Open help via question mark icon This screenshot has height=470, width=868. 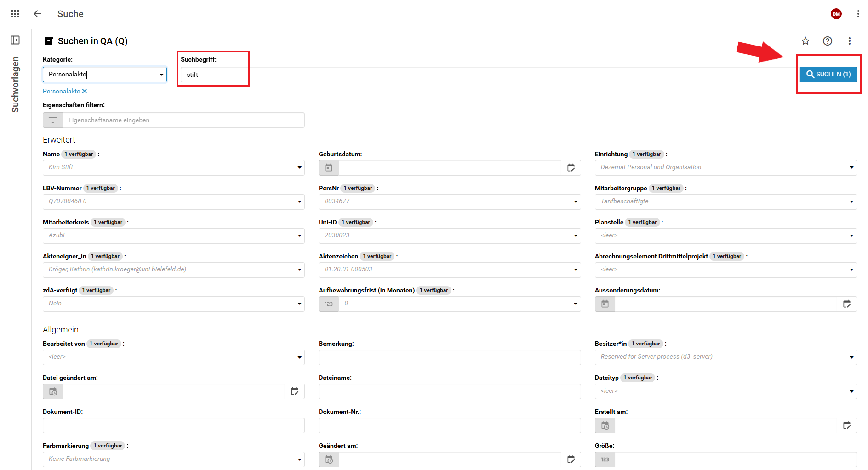[x=828, y=41]
